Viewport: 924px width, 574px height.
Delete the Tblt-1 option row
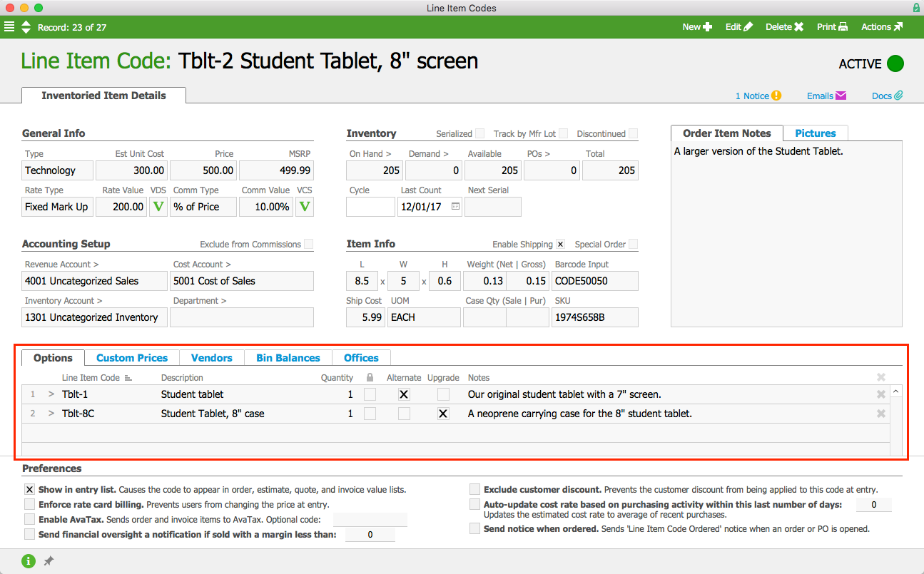(881, 394)
